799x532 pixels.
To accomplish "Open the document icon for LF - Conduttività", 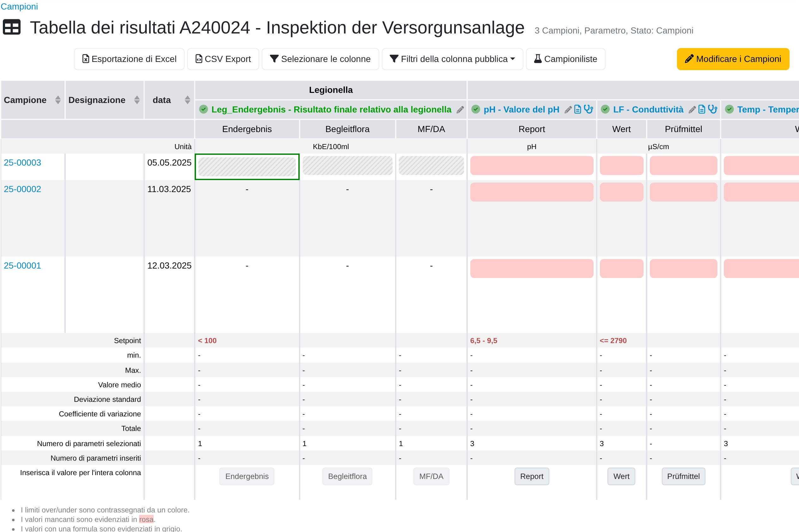I will (x=702, y=109).
